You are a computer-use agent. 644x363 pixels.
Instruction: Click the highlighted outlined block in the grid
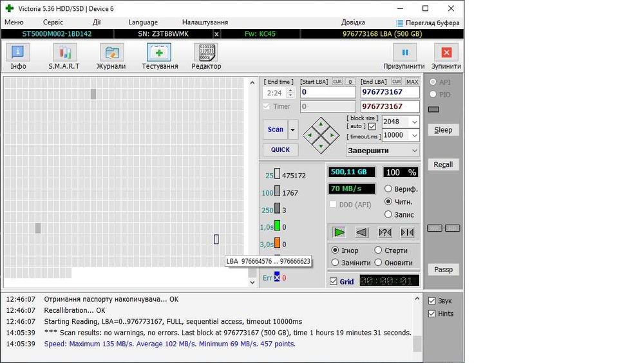(216, 239)
